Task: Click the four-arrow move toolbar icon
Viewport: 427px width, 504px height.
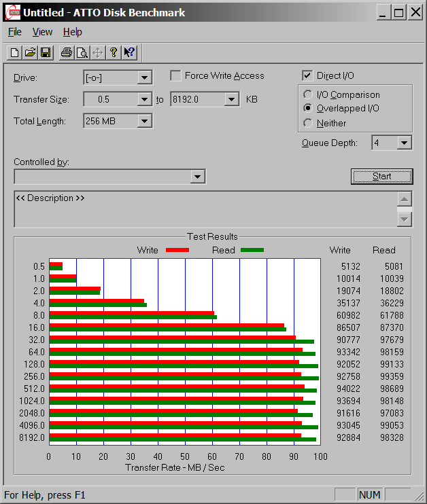Action: click(x=97, y=52)
